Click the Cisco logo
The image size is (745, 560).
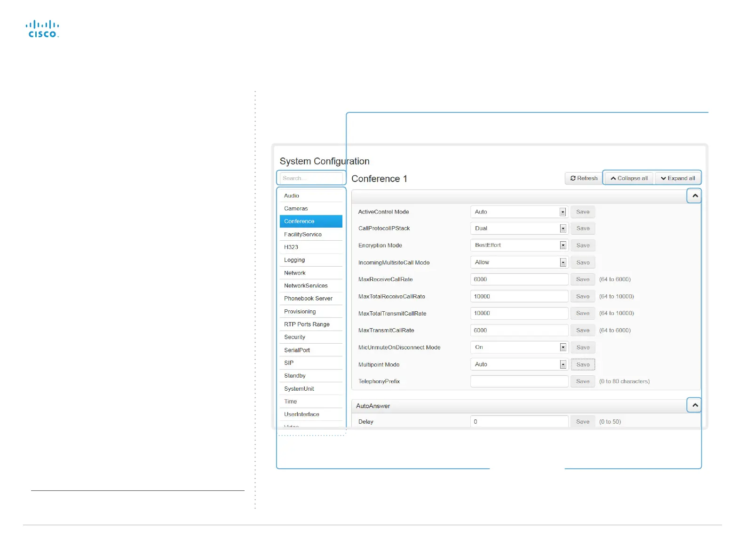[42, 29]
